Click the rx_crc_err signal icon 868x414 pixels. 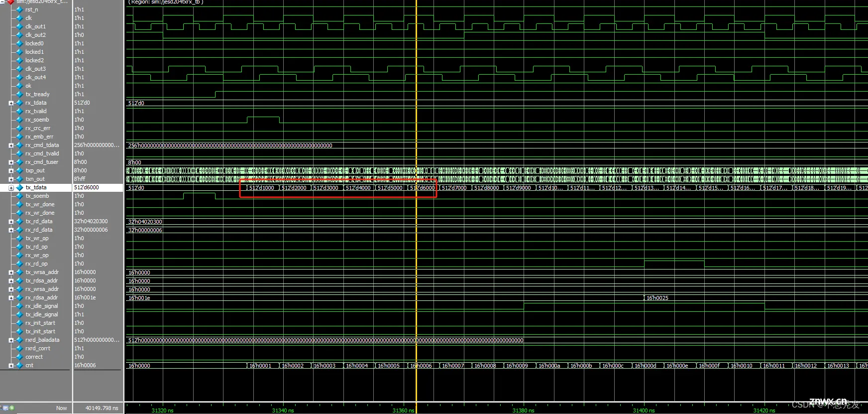click(19, 128)
